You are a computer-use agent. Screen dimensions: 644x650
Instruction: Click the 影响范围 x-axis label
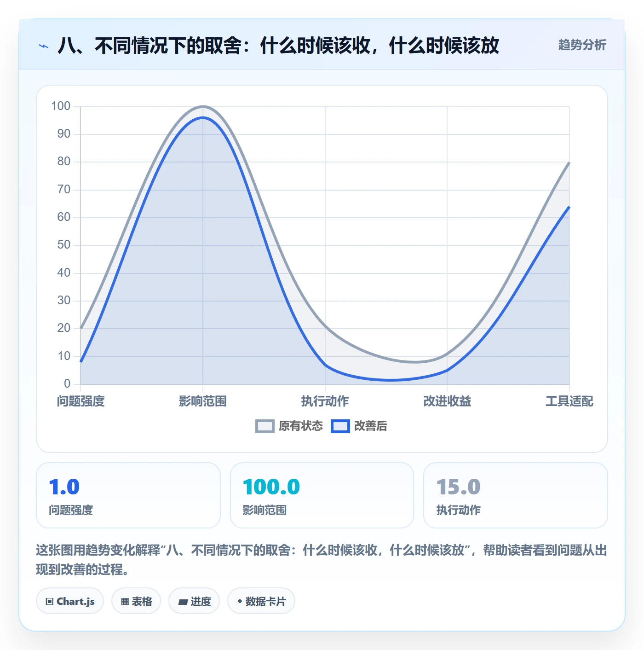point(203,401)
